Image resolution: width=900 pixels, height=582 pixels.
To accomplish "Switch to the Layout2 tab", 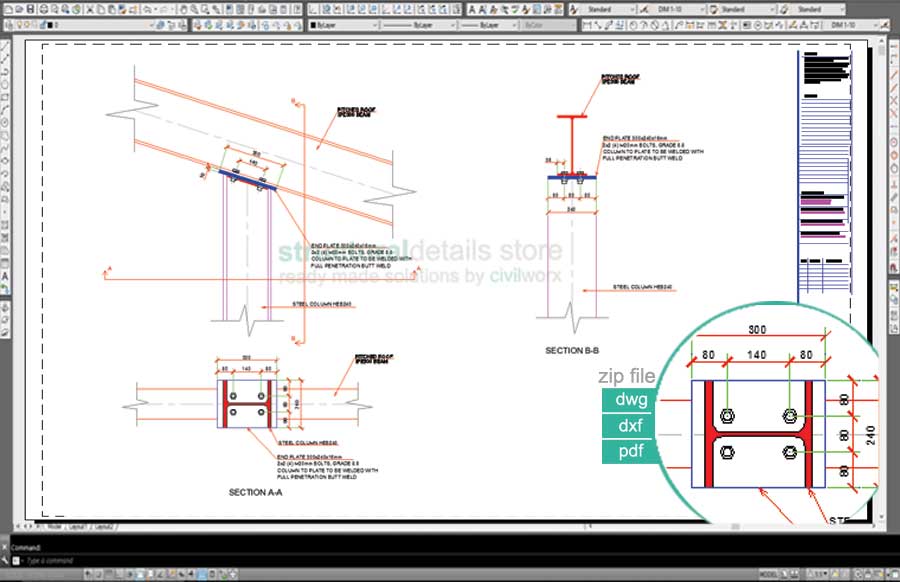I will coord(104,526).
